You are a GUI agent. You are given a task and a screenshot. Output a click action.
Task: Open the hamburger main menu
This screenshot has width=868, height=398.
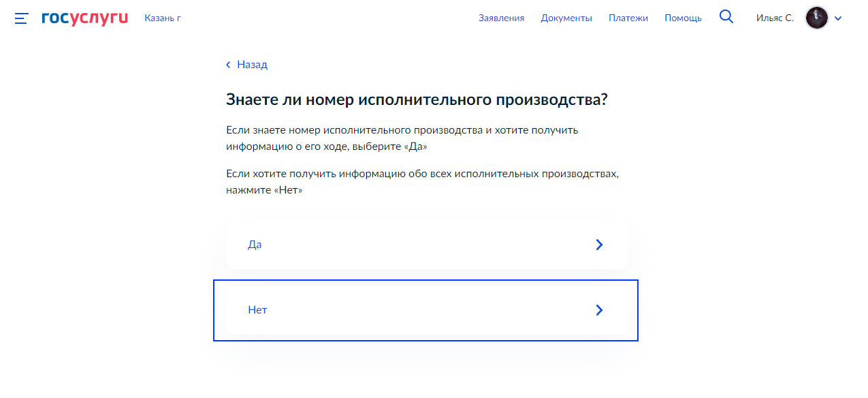pyautogui.click(x=22, y=18)
